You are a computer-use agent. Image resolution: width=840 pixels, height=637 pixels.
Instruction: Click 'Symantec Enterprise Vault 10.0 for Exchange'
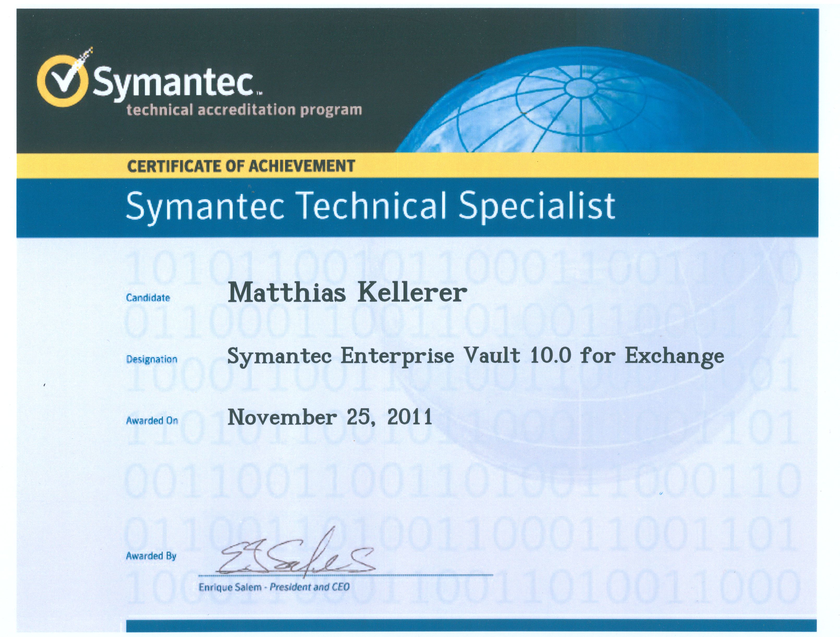tap(476, 357)
